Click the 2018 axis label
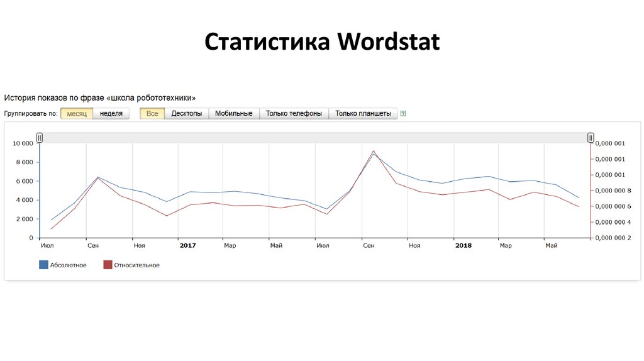The height and width of the screenshot is (361, 644). (464, 245)
